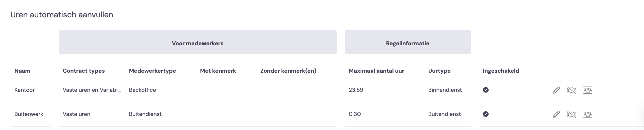Viewport: 644px width, 130px height.
Task: Click the truncated 'Vaste uren en Variabl...' cell
Action: tap(91, 90)
